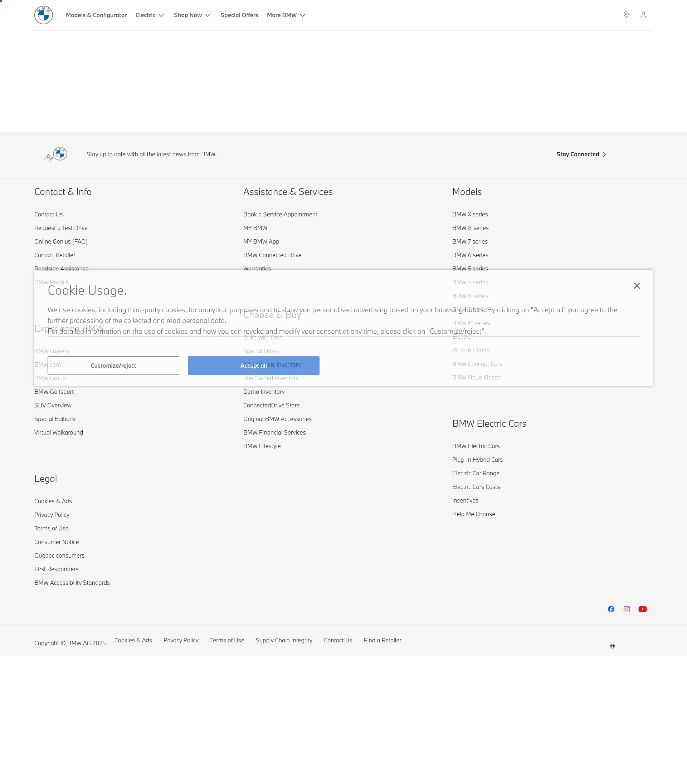Click Customize/reject button

click(x=113, y=366)
